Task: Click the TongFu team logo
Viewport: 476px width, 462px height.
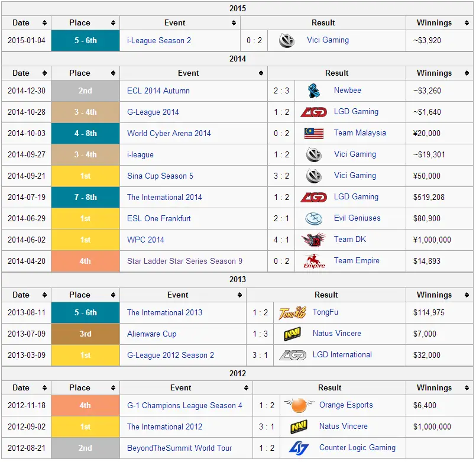Action: tap(292, 312)
